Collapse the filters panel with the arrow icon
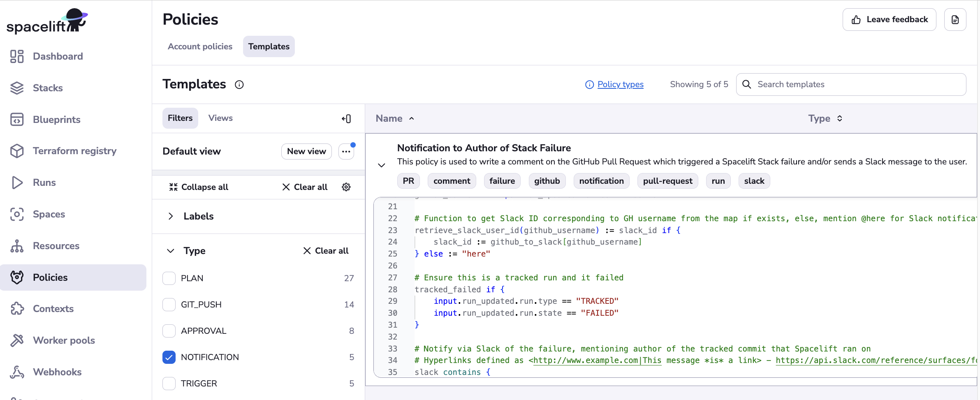 point(346,118)
